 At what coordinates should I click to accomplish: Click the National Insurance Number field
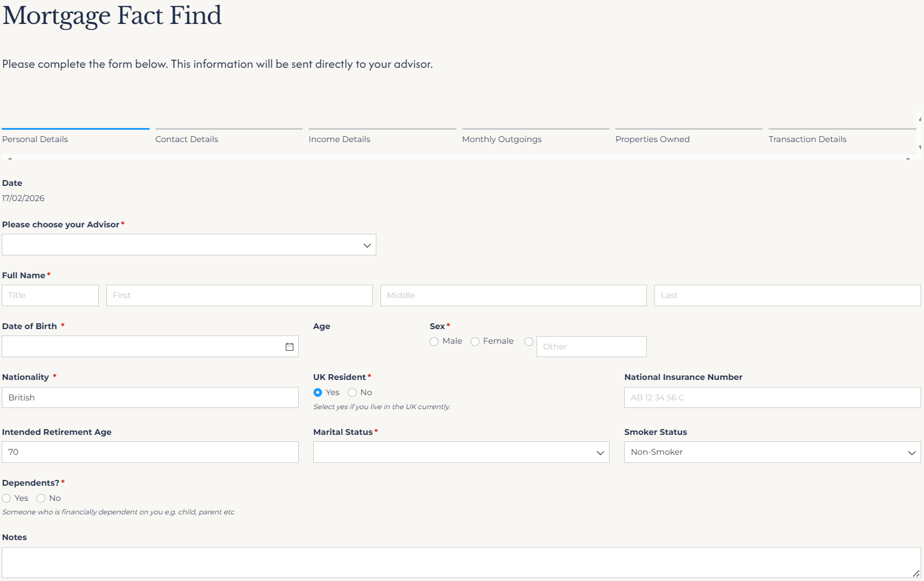point(772,397)
